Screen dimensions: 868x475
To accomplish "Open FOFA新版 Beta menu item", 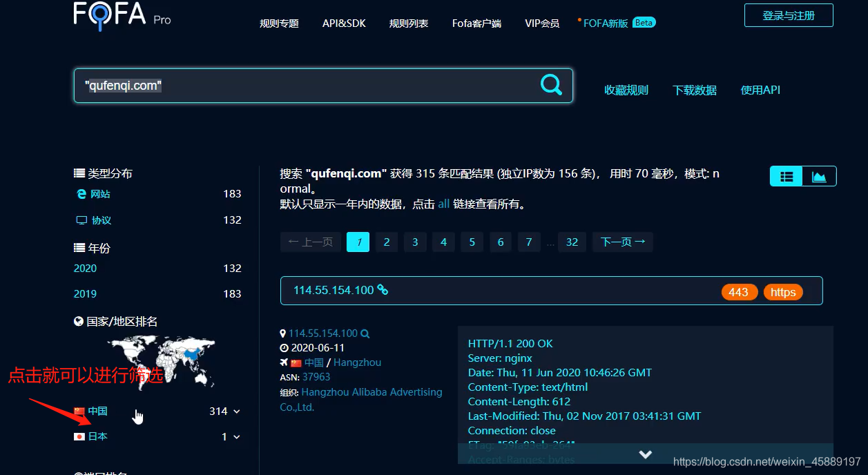I will (617, 23).
